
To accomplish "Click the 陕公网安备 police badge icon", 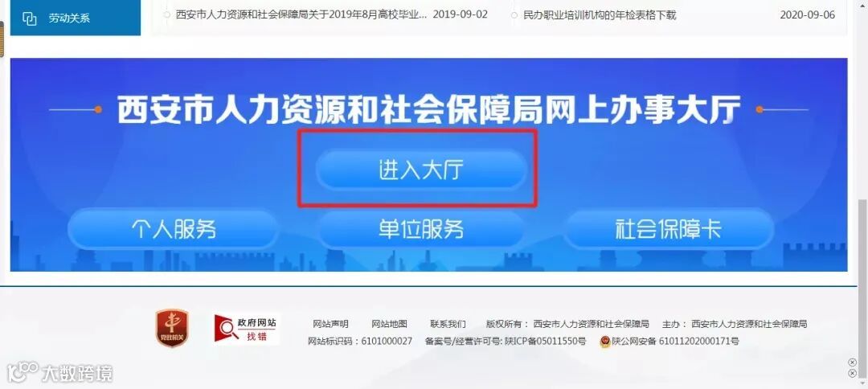I will 605,342.
